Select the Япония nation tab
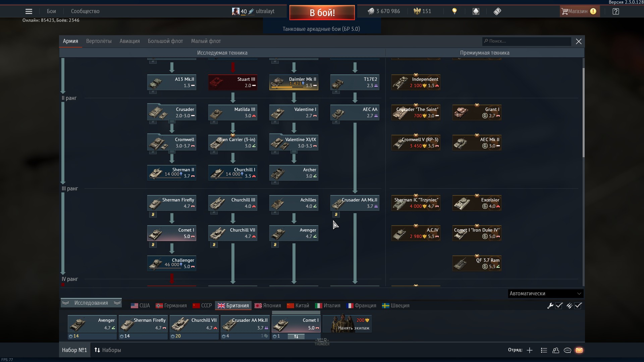This screenshot has height=362, width=644. [x=268, y=306]
